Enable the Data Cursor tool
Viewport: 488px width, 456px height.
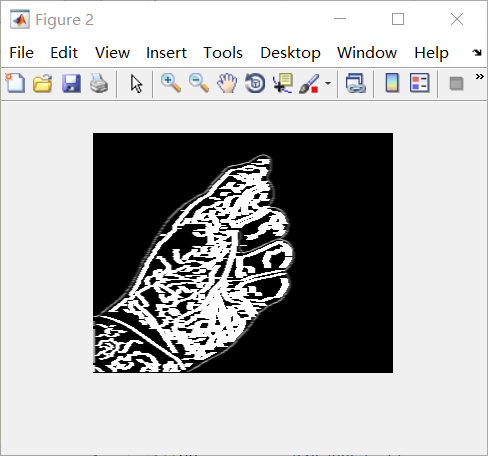click(283, 83)
